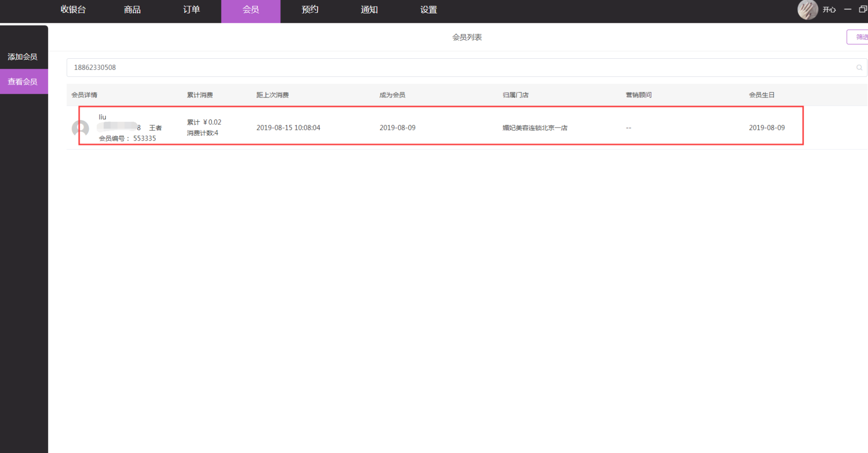Go to the 订单 tab
This screenshot has width=868, height=453.
coord(191,10)
